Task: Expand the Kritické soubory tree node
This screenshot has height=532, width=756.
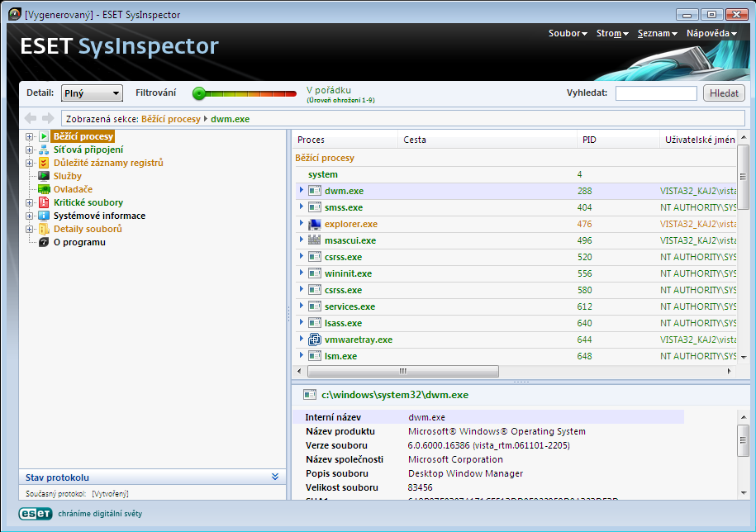Action: pos(30,203)
